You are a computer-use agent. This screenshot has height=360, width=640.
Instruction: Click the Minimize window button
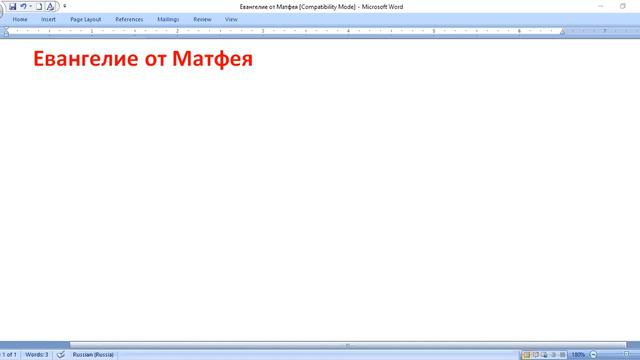pyautogui.click(x=601, y=6)
